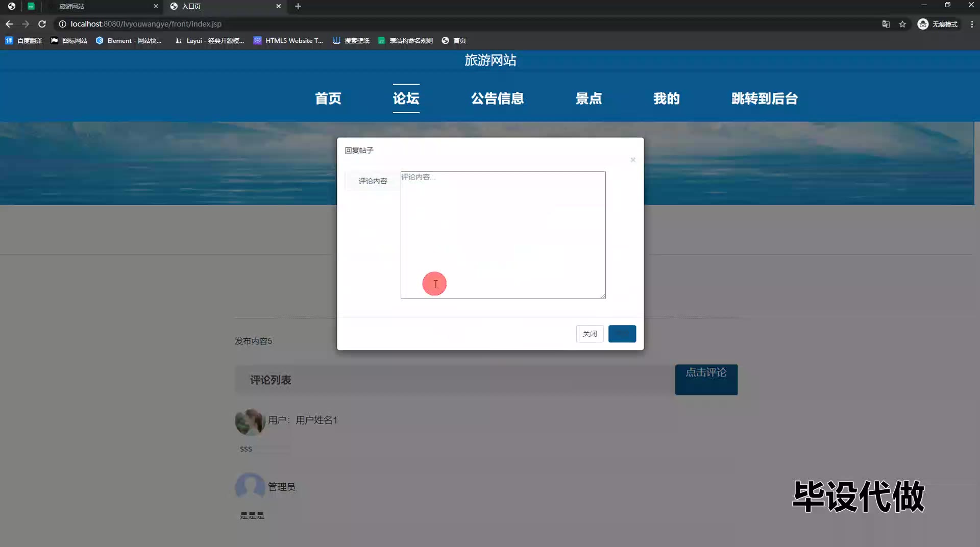The height and width of the screenshot is (547, 980).
Task: Open the 图标网站 bookmark
Action: tap(69, 41)
